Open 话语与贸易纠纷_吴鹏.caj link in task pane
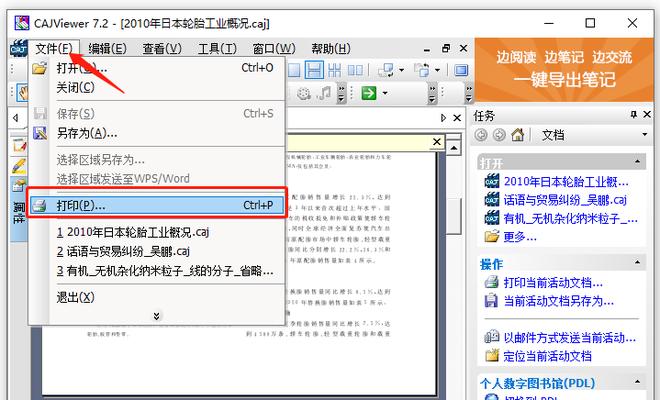The width and height of the screenshot is (660, 400). coord(565,200)
